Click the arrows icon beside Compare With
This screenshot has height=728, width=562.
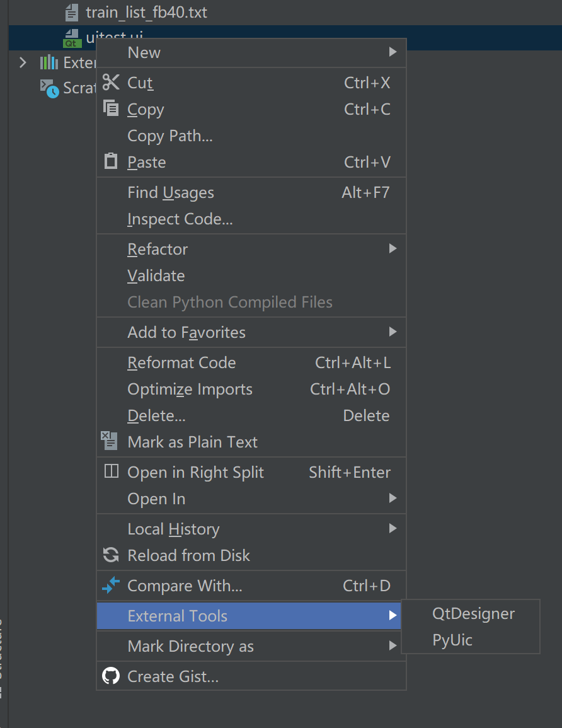(x=110, y=586)
